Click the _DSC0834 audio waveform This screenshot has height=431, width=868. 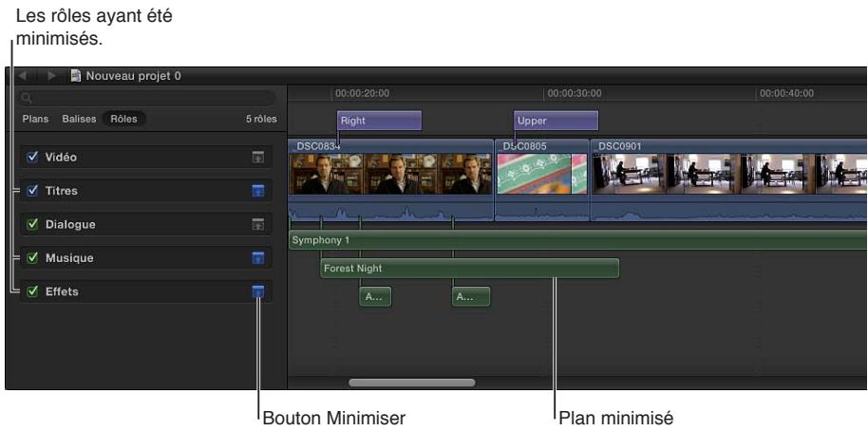391,212
